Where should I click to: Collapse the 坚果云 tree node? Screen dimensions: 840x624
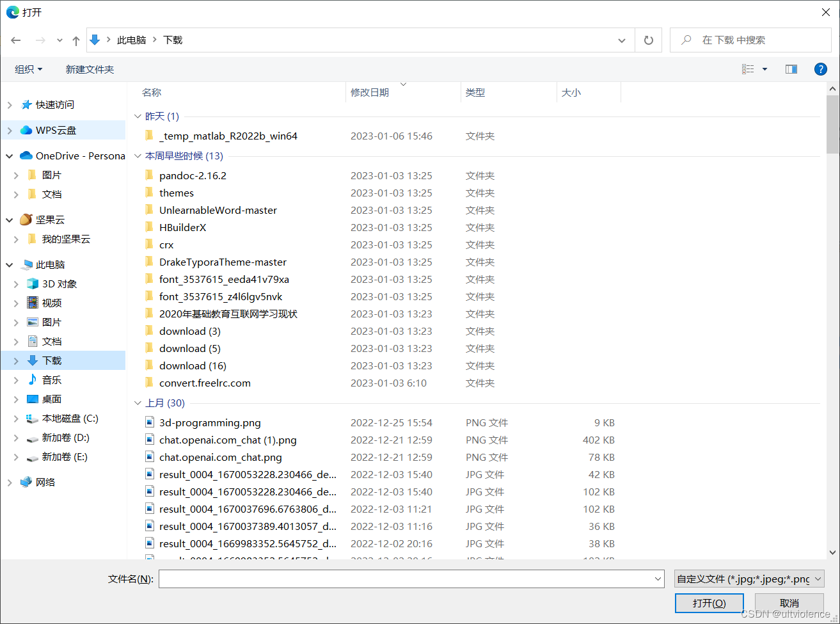(x=9, y=220)
